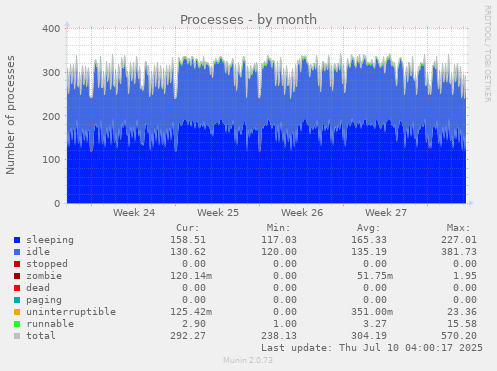The width and height of the screenshot is (497, 371).
Task: Click the 200 y-axis tick label
Action: pyautogui.click(x=51, y=116)
